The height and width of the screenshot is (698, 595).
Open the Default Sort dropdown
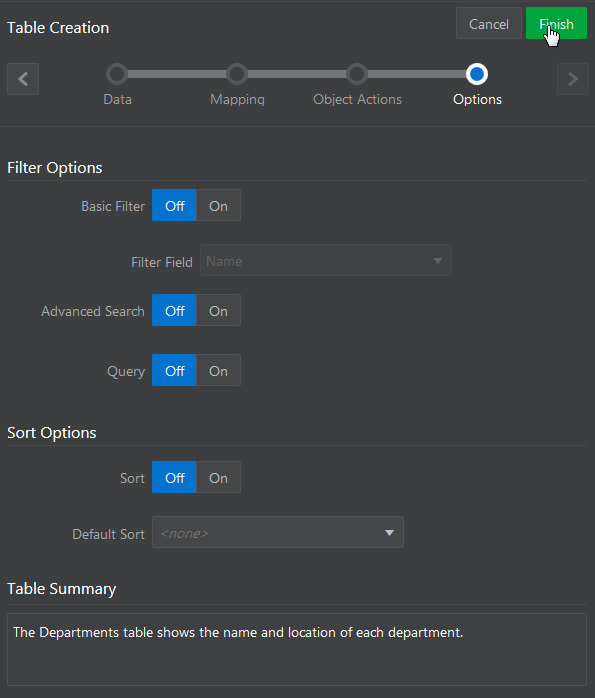pyautogui.click(x=278, y=532)
